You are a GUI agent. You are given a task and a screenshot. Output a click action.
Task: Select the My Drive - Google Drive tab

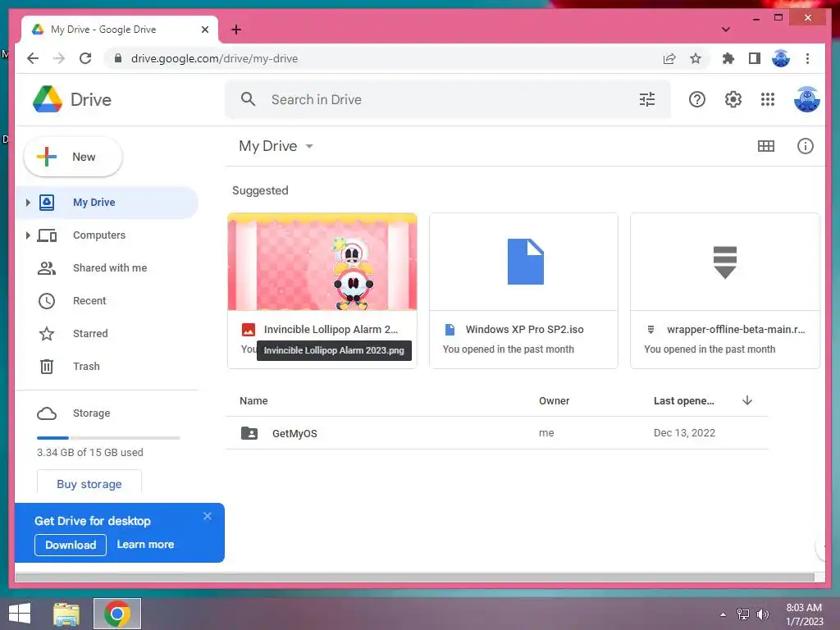pyautogui.click(x=120, y=30)
